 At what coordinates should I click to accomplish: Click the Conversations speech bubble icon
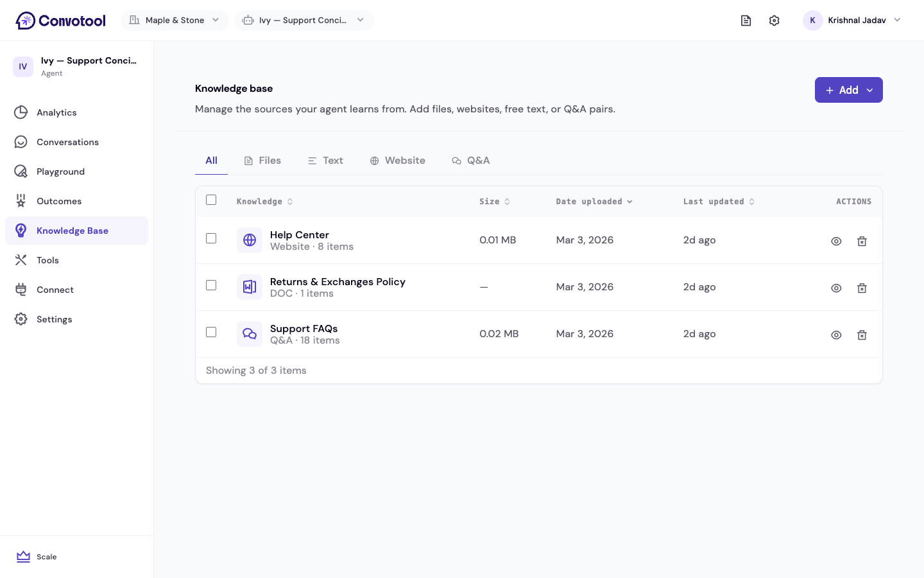[x=21, y=142]
